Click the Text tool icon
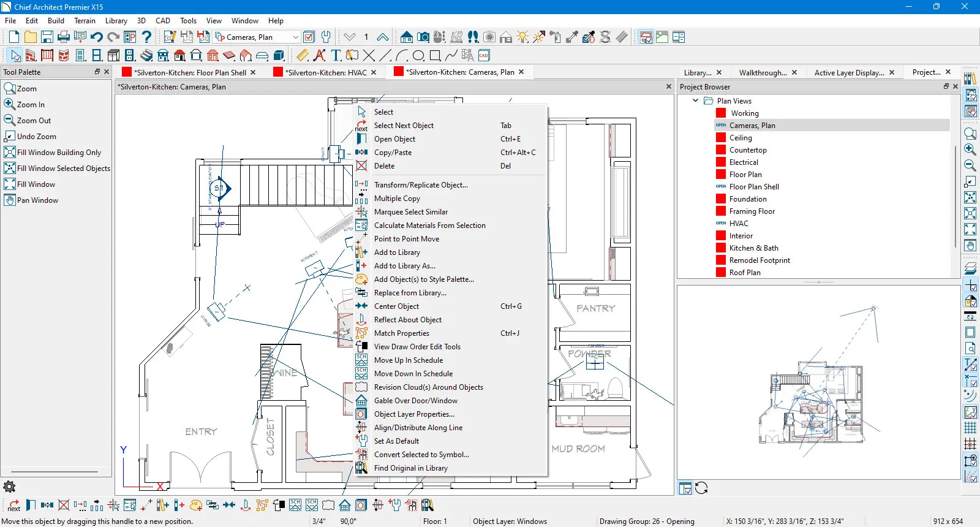 click(x=336, y=56)
